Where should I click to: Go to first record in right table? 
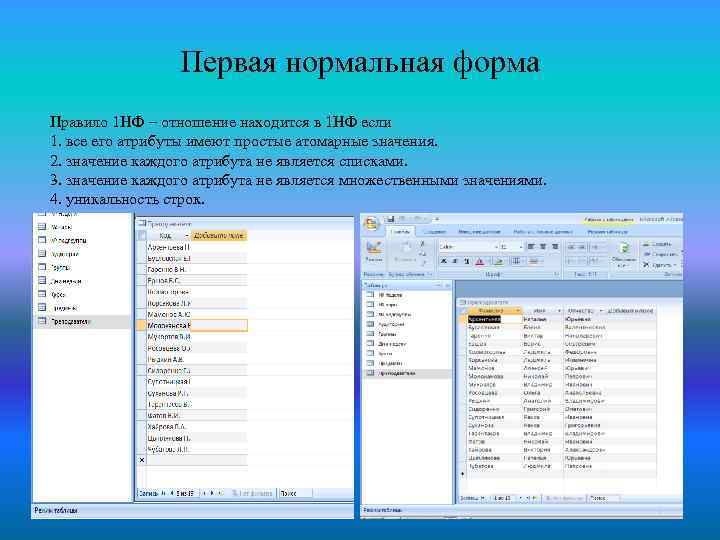pyautogui.click(x=483, y=498)
